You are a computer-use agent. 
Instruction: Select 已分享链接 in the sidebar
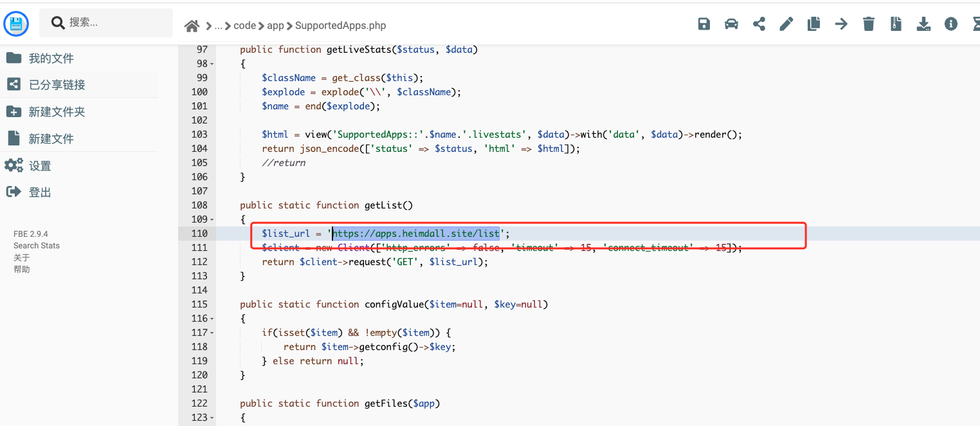pos(57,85)
